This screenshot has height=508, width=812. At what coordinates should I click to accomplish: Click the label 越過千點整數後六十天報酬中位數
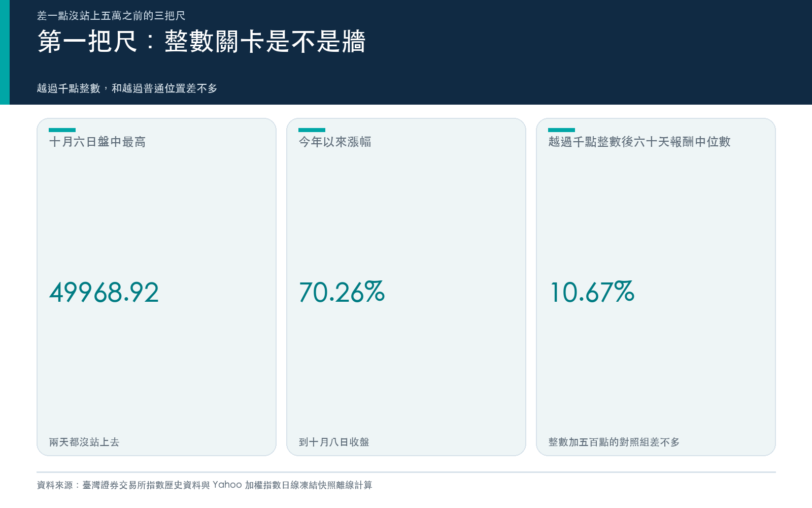639,142
